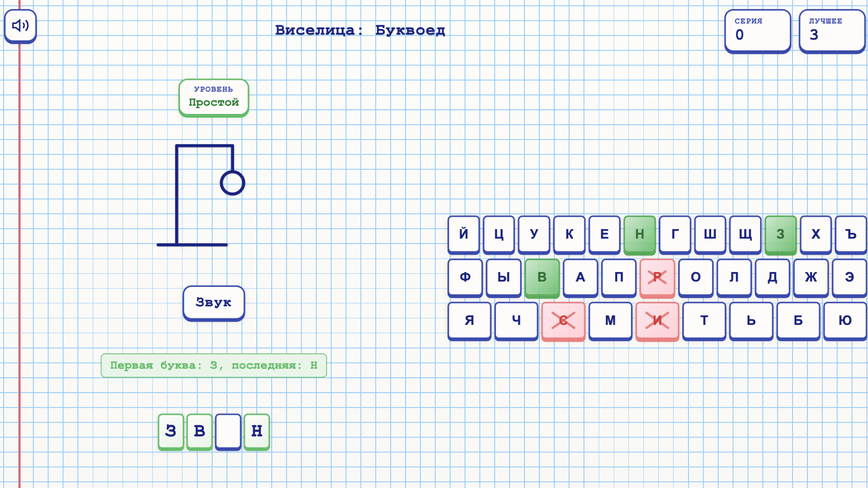Click the letter Х key

coord(816,235)
